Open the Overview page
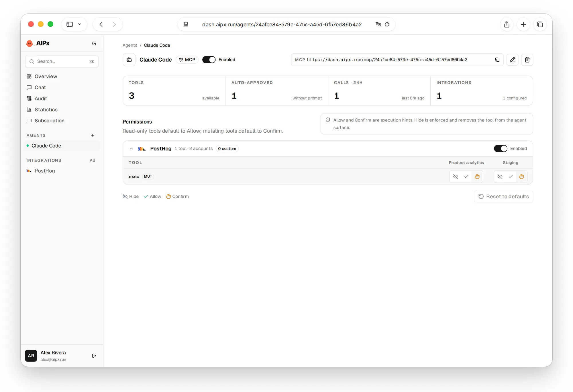573x392 pixels. [62, 76]
